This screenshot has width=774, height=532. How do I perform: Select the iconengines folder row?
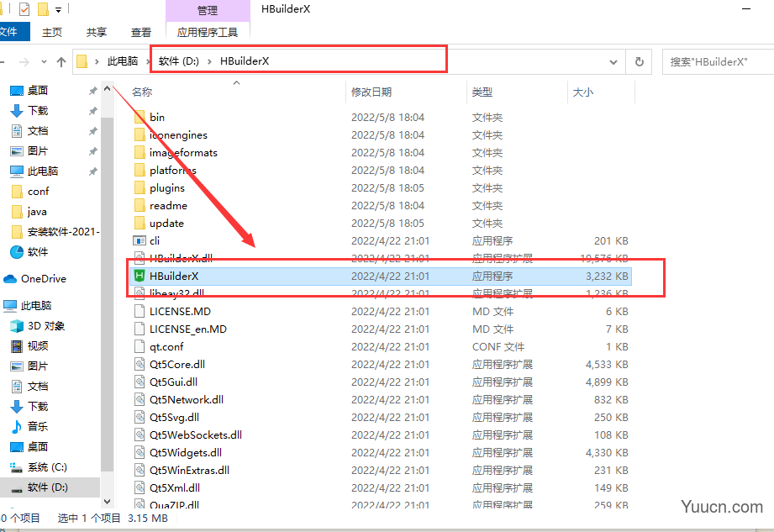tap(381, 135)
